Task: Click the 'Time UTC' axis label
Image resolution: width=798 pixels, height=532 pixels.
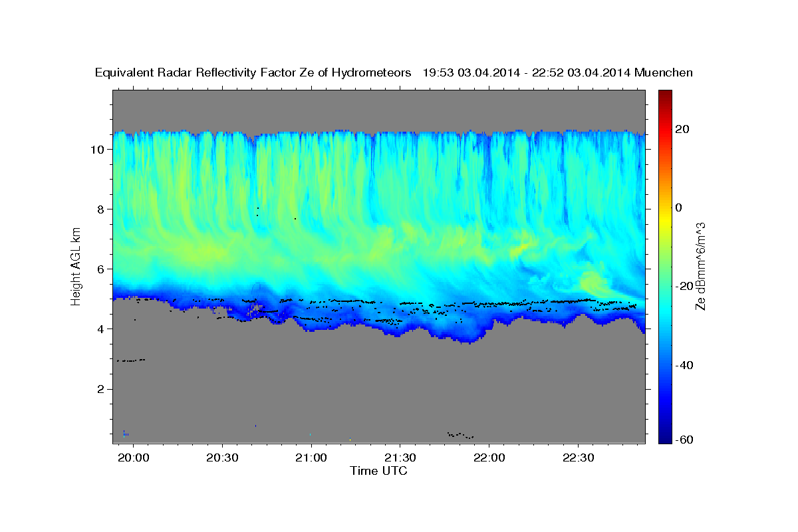Action: [x=378, y=471]
